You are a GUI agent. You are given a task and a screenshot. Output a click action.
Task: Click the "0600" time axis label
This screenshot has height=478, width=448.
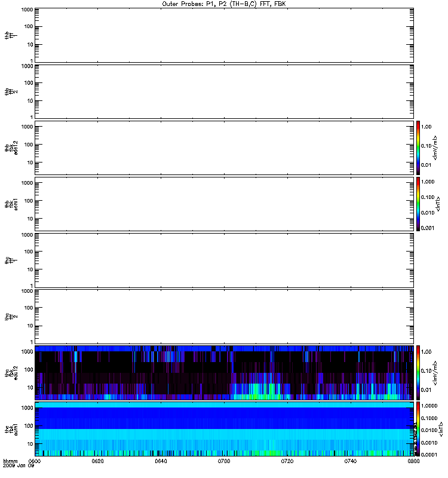tap(34, 461)
